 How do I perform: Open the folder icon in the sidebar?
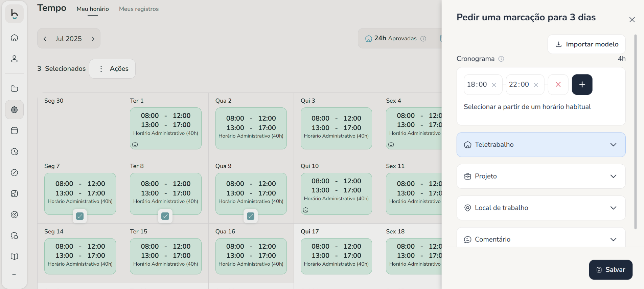14,89
